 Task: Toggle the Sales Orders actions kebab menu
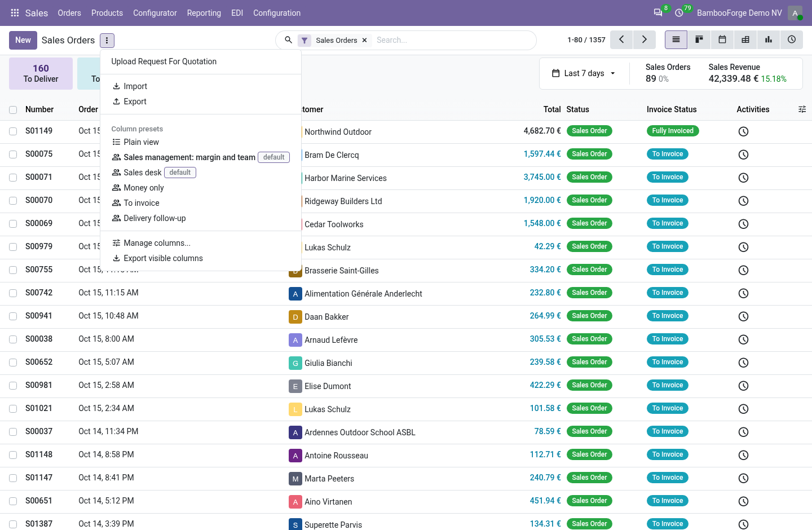(x=107, y=41)
